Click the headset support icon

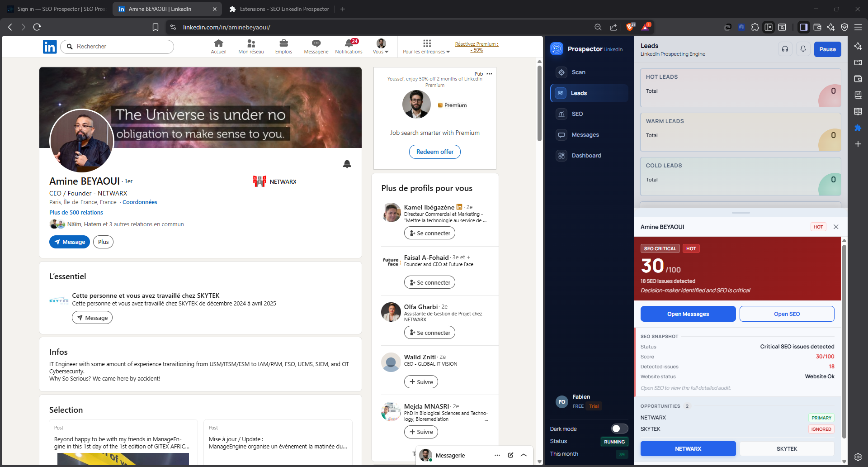coord(785,49)
